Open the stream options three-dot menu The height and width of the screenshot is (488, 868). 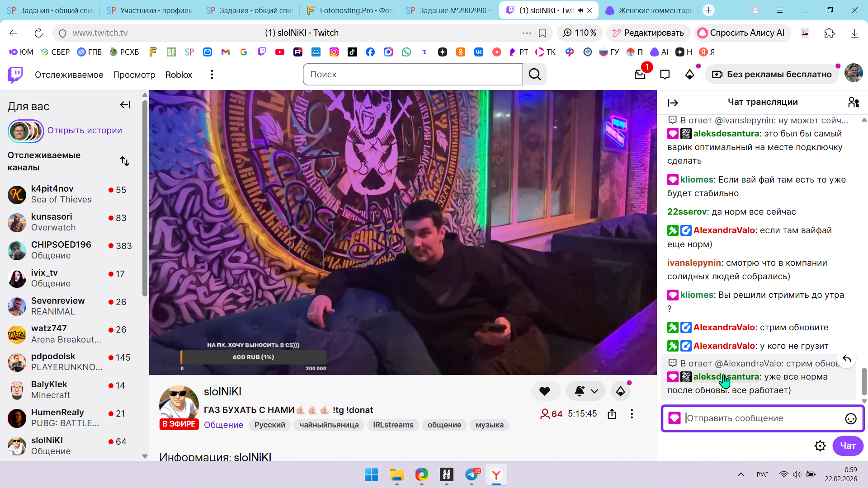(632, 414)
